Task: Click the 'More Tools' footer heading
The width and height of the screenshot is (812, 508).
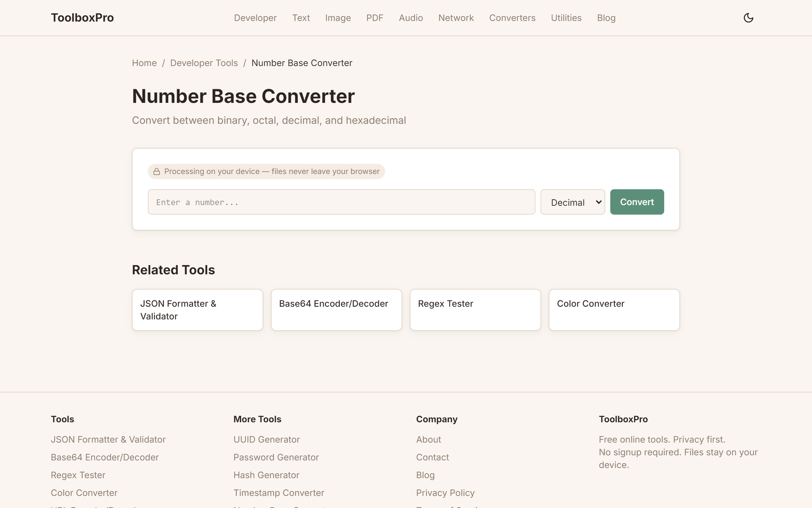Action: click(257, 419)
